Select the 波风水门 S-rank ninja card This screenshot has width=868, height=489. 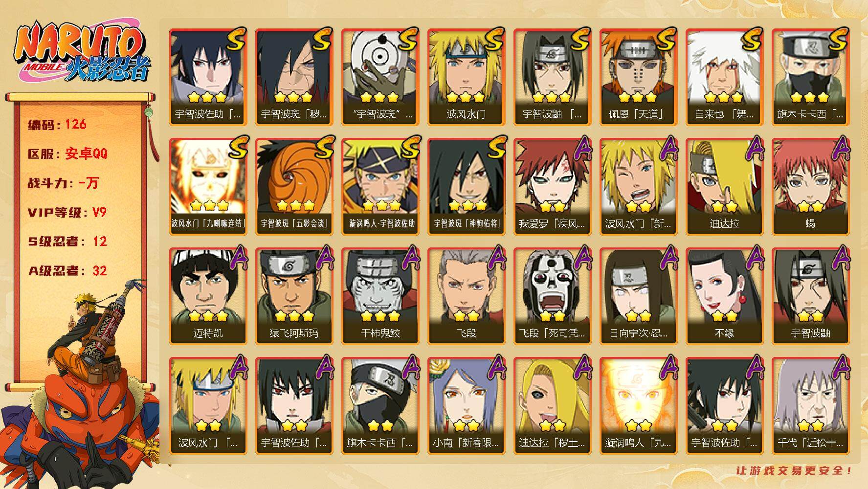coord(466,77)
